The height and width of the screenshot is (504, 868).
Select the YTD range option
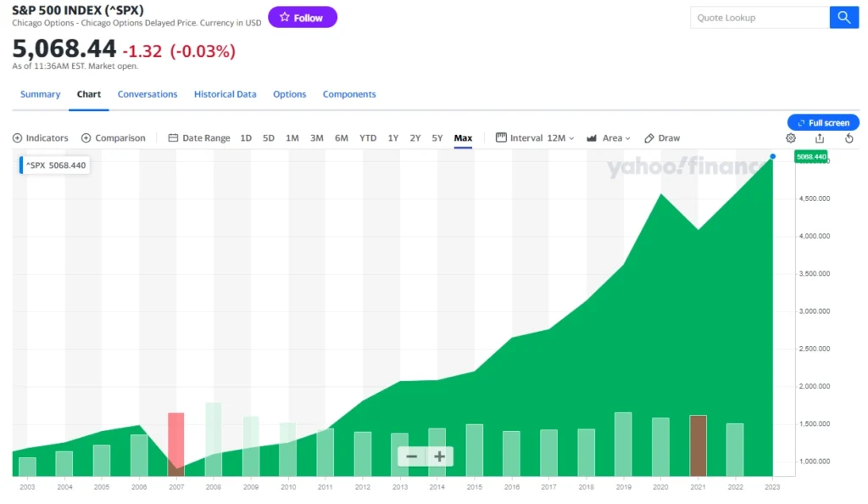368,138
